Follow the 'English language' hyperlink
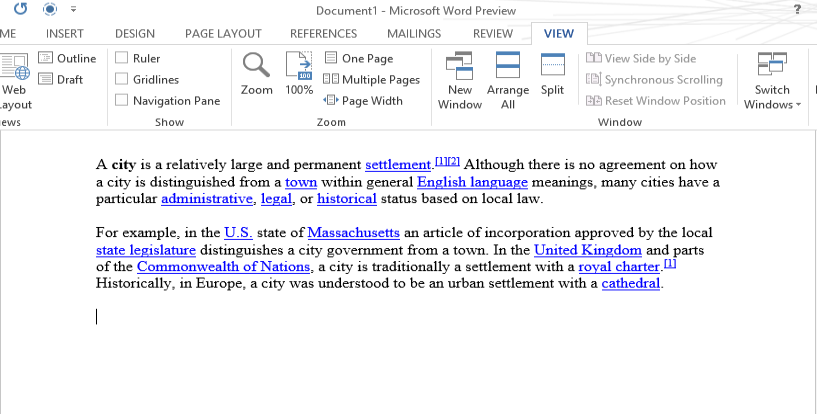The width and height of the screenshot is (817, 414). coord(473,182)
